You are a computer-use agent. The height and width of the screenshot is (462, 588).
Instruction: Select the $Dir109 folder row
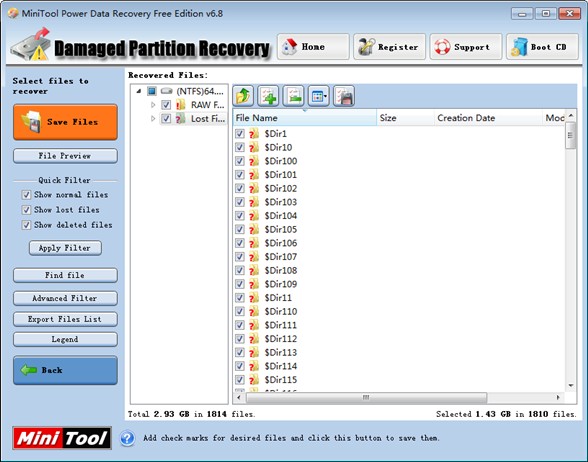[399, 284]
